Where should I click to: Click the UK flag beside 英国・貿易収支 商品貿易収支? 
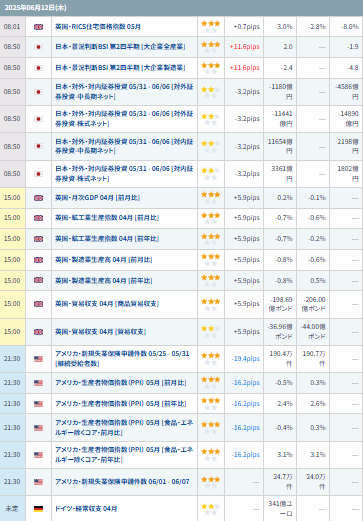pyautogui.click(x=38, y=304)
